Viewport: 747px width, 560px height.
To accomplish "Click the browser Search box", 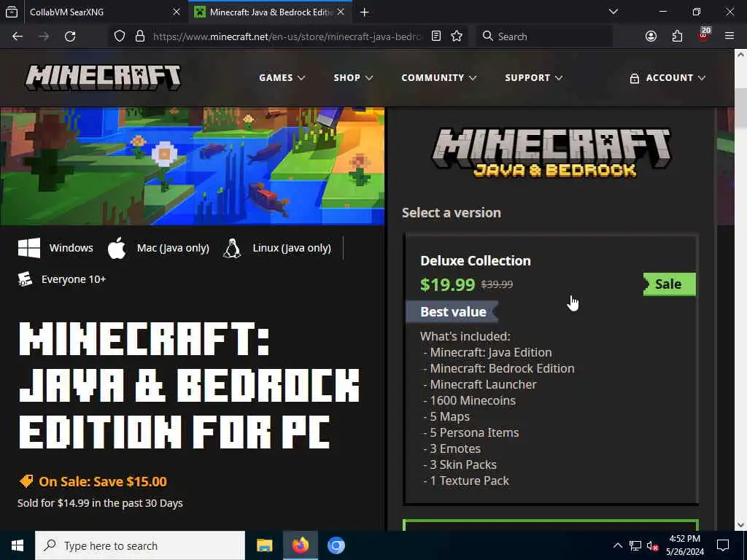I will [x=544, y=36].
